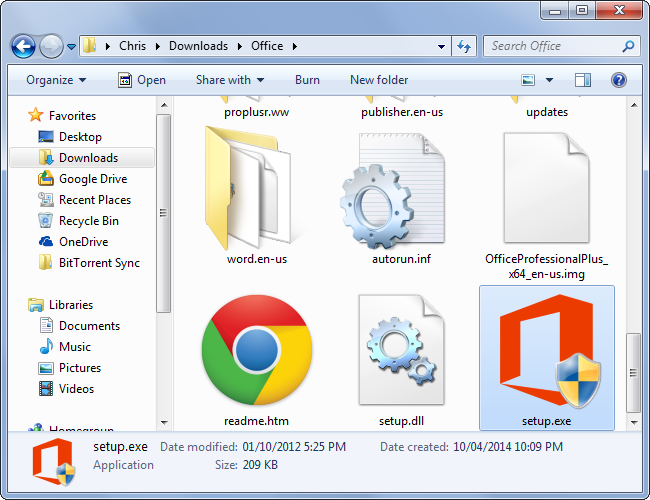This screenshot has height=500, width=650.
Task: Select BitTorrent Sync in navigation pane
Action: tap(99, 263)
